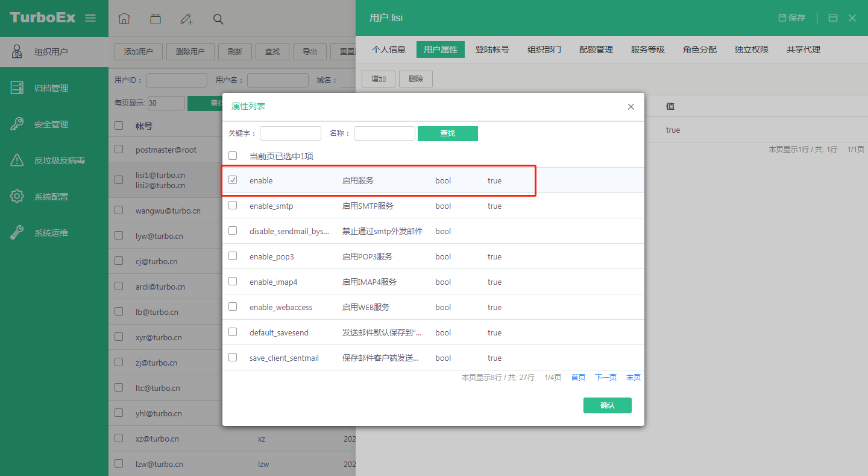Focus the 关键字 input field

tap(291, 133)
